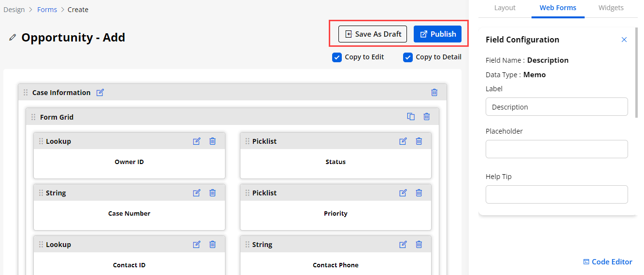Toggle the Copy to Detail checkbox
The height and width of the screenshot is (275, 644).
[x=408, y=57]
